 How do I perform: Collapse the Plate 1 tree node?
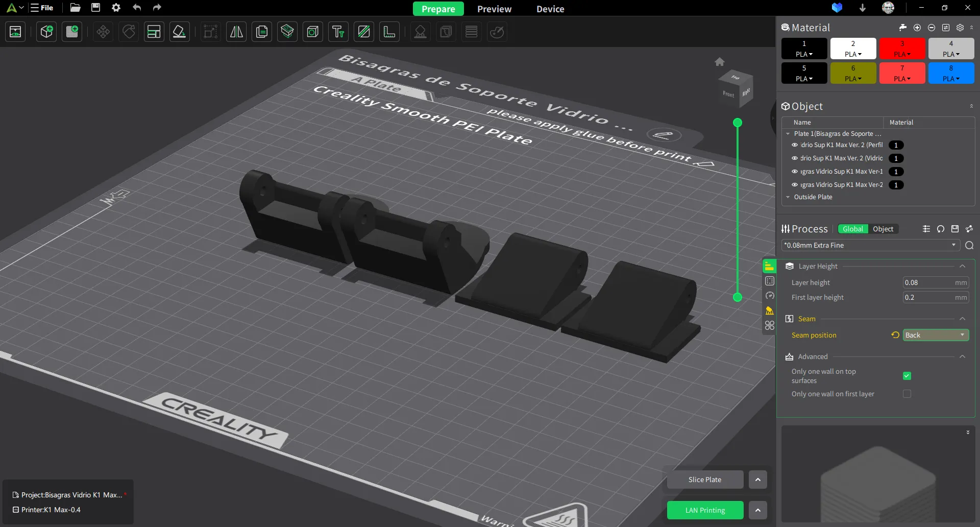tap(788, 134)
